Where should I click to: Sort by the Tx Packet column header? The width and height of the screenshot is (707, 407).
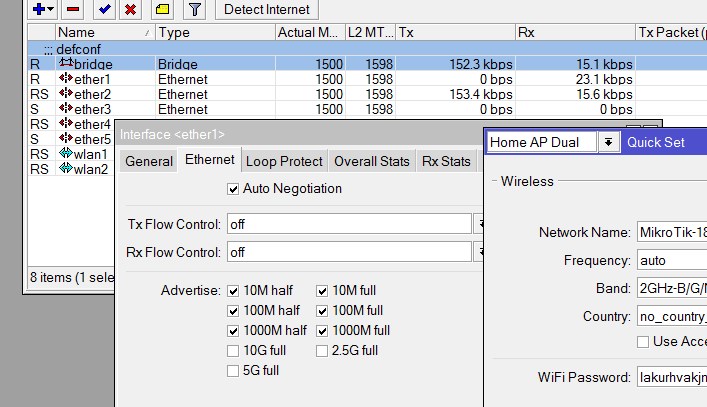[x=671, y=32]
